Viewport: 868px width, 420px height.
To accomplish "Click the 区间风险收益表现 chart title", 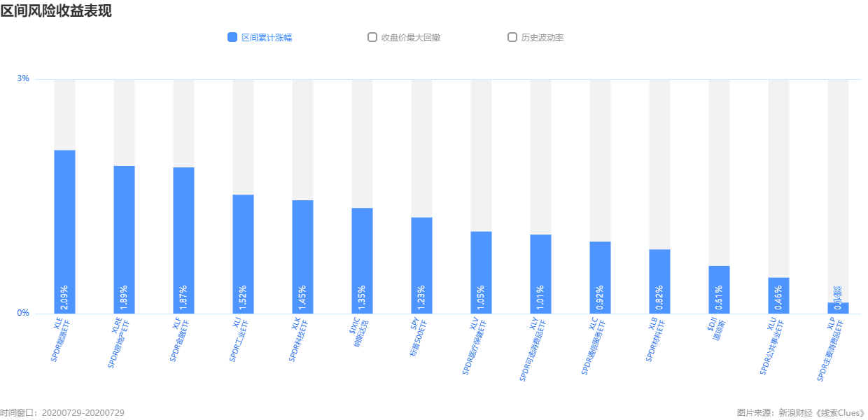I will pos(56,10).
